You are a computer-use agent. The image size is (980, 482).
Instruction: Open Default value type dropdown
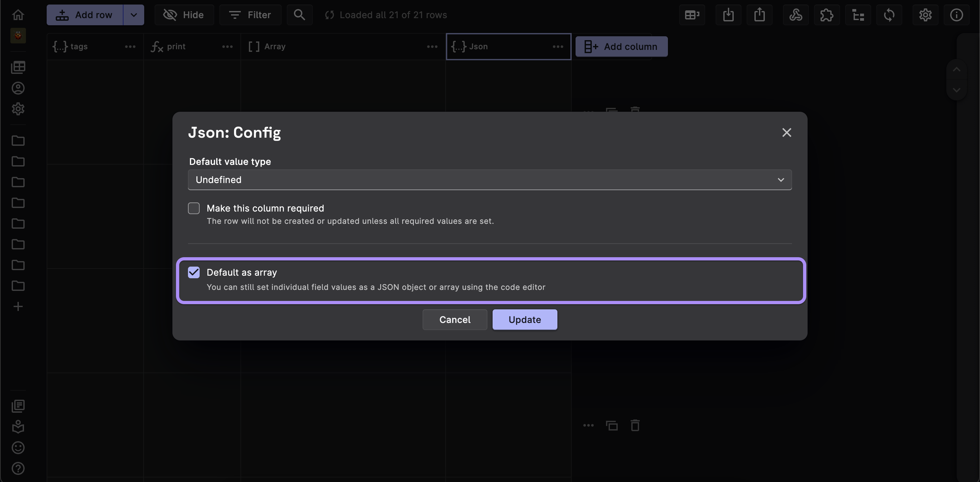click(490, 180)
